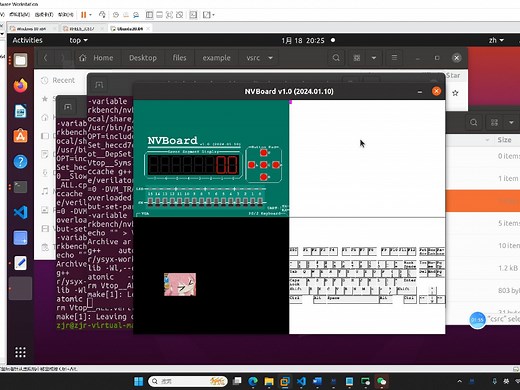Open the zh input source dropdown
The width and height of the screenshot is (520, 390).
click(x=496, y=40)
